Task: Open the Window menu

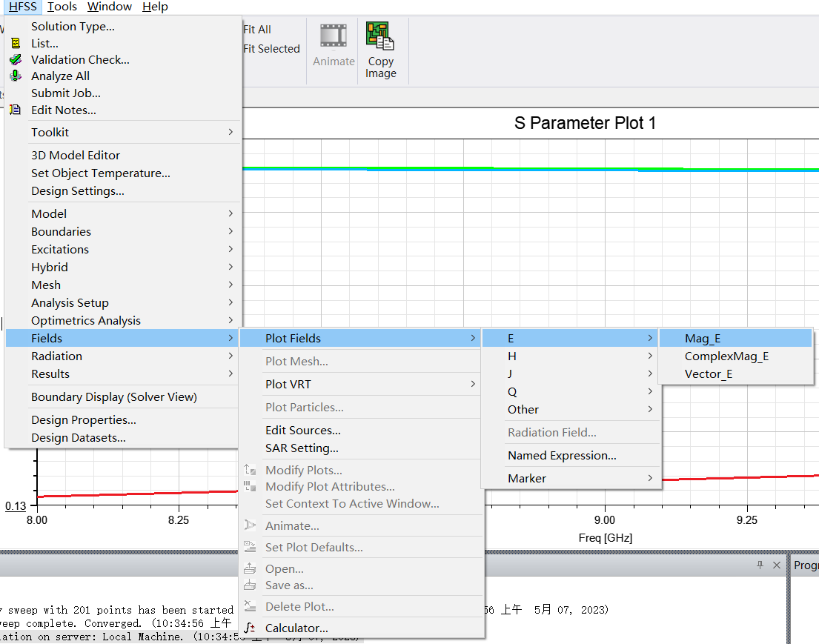Action: 109,6
